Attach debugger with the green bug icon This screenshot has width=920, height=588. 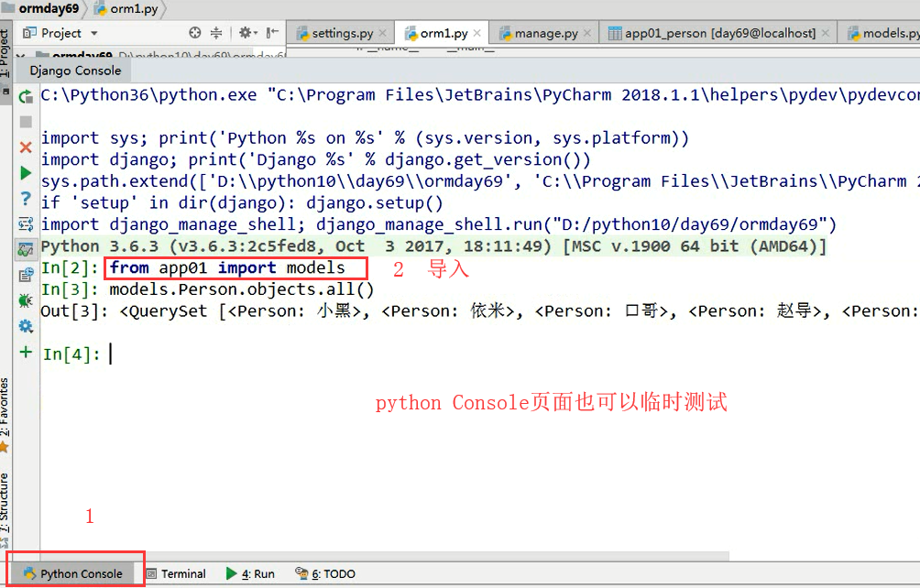(26, 300)
